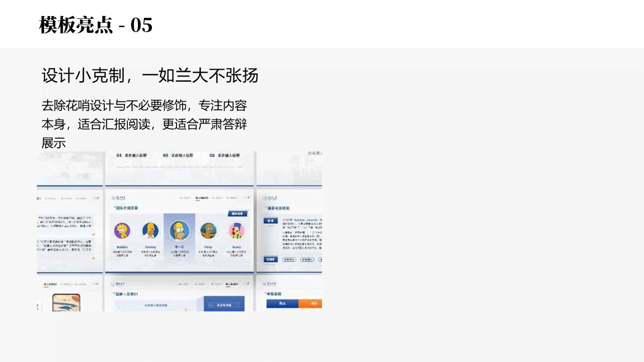Click the orange underline indicator beneath the active menu item

click(x=198, y=200)
